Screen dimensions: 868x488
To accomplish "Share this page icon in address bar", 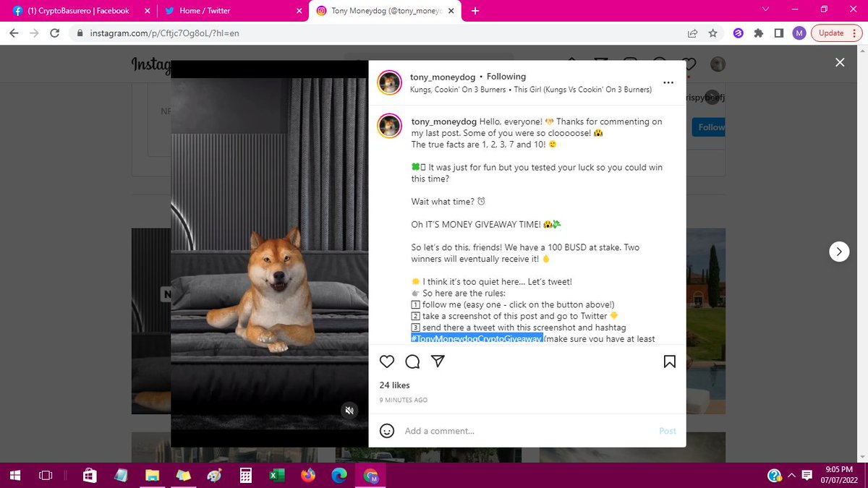I will click(693, 33).
